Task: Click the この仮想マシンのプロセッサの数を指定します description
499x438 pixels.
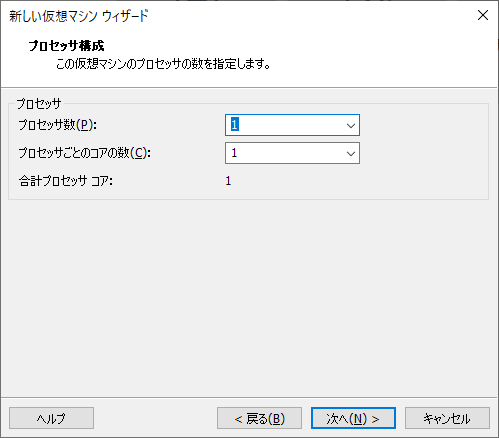Action: point(163,63)
